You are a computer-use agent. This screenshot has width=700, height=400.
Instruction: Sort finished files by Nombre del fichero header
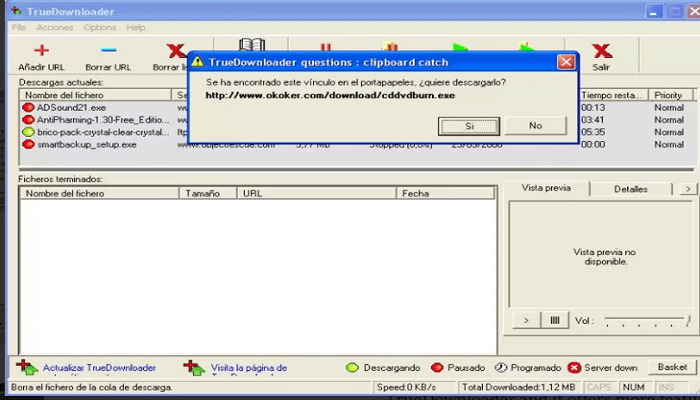point(100,193)
